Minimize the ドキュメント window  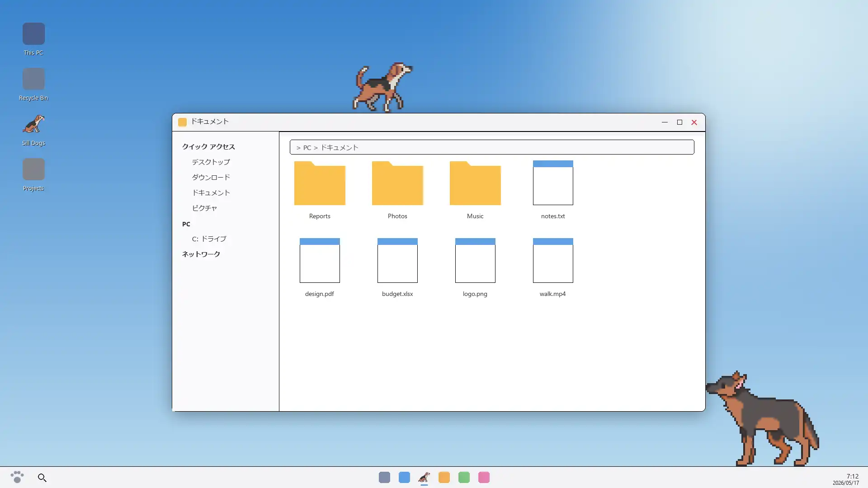click(665, 122)
